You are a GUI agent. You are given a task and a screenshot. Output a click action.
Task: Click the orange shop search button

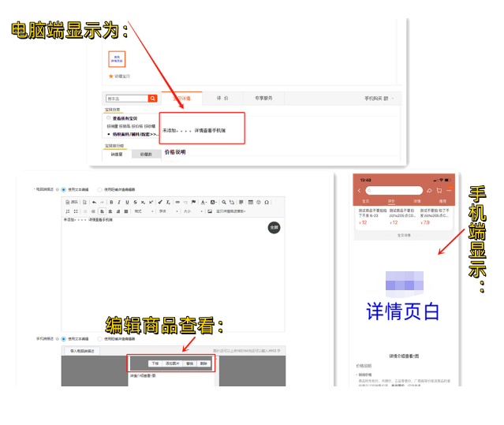coord(152,99)
